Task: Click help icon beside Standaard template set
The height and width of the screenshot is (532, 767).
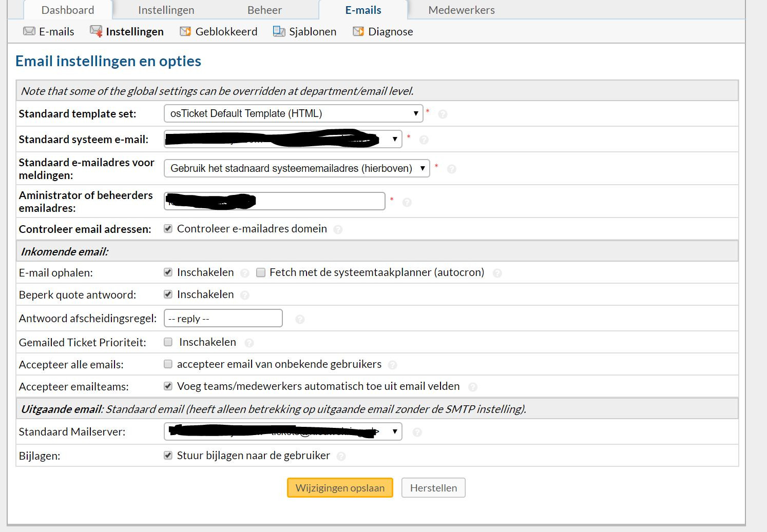Action: [443, 114]
